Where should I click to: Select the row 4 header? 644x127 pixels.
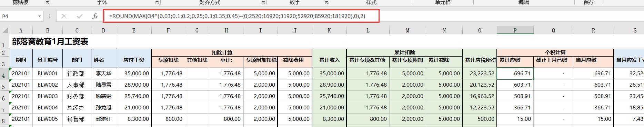click(4, 74)
